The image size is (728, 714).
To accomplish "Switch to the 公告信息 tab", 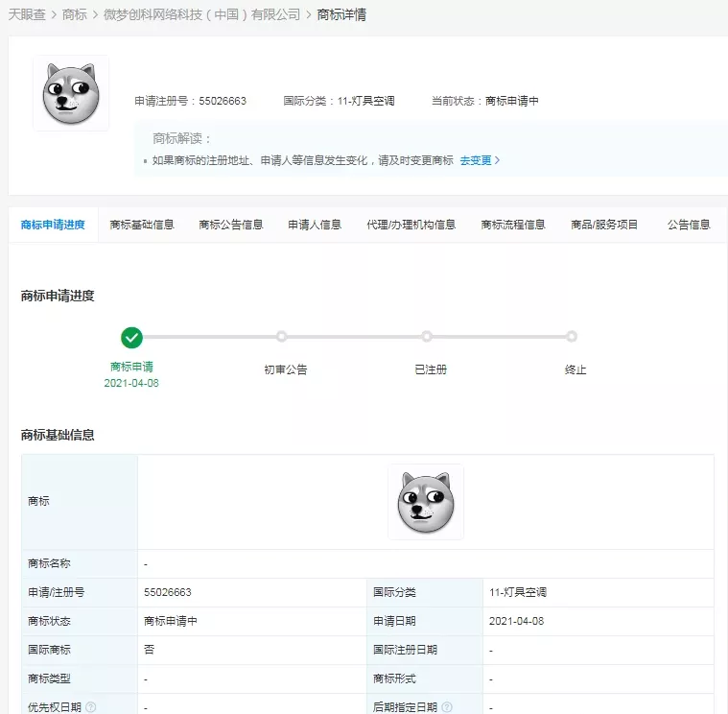I will (689, 225).
